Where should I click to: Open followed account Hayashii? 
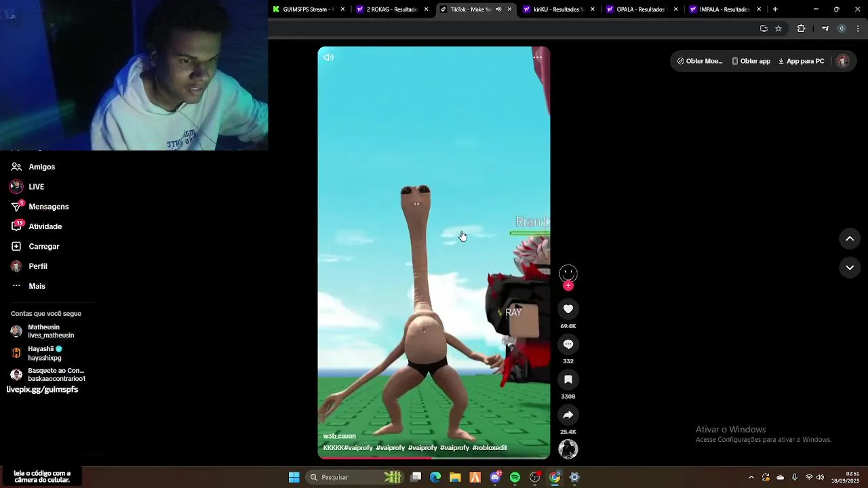point(45,353)
